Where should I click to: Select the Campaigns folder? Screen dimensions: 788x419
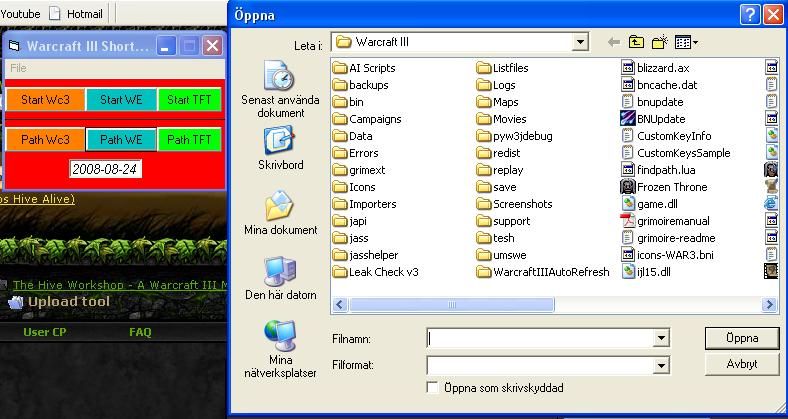(x=367, y=119)
